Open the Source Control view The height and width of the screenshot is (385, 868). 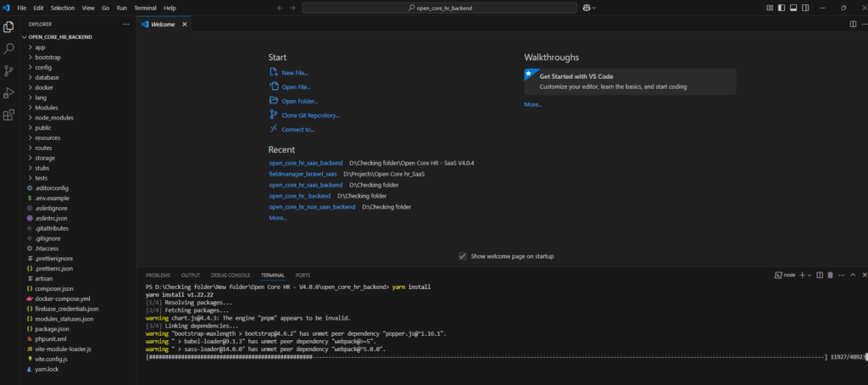(8, 71)
